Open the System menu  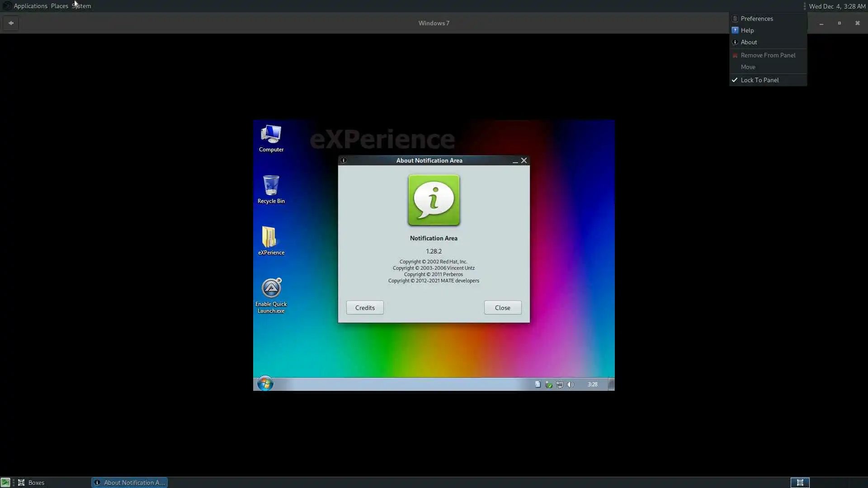[82, 6]
